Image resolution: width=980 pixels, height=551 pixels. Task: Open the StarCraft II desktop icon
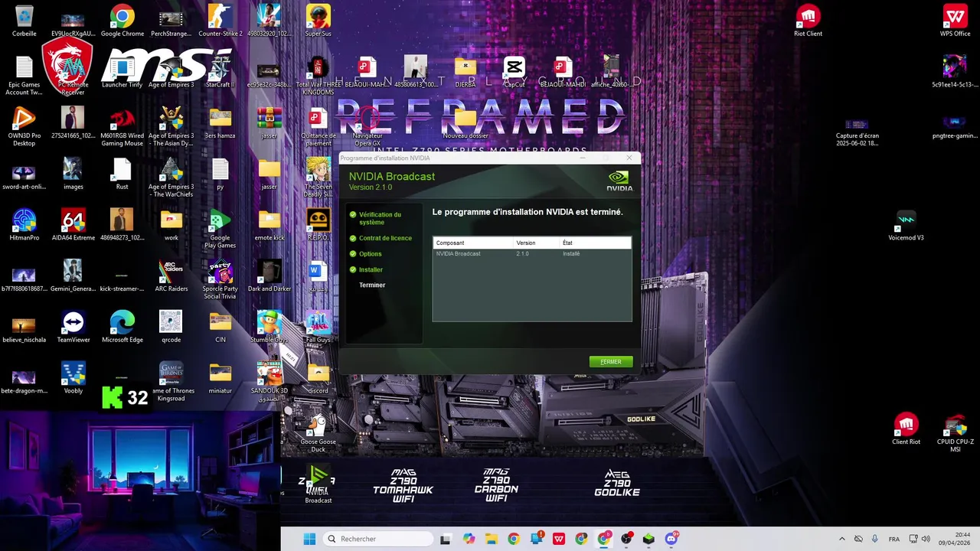coord(220,73)
